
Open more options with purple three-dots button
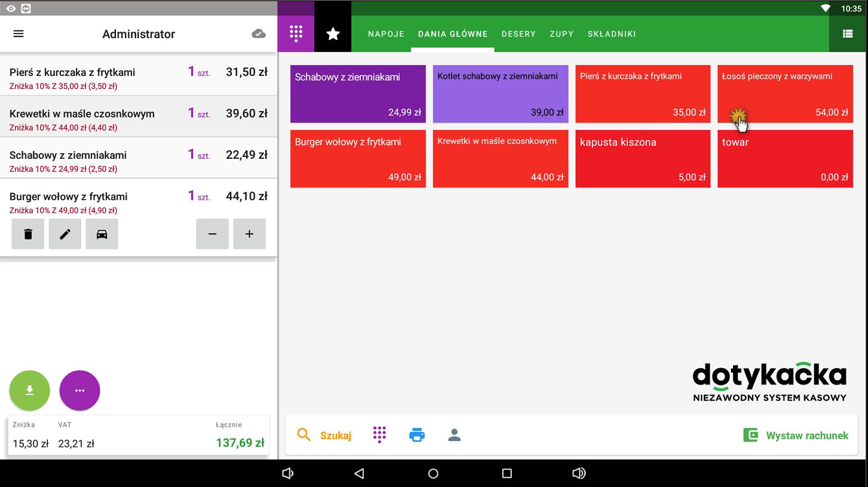79,391
